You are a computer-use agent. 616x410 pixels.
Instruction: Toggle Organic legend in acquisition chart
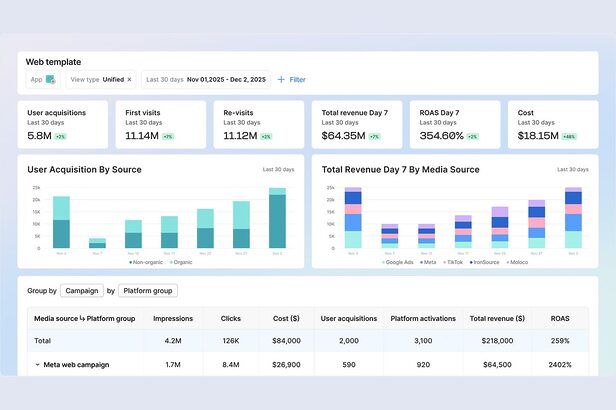coord(181,262)
